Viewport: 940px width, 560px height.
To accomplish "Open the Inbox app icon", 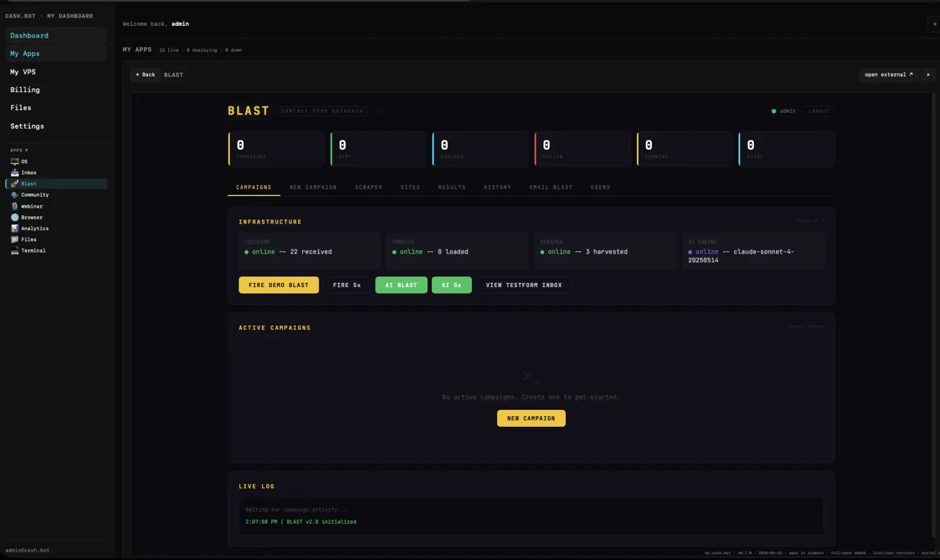I will [x=15, y=173].
